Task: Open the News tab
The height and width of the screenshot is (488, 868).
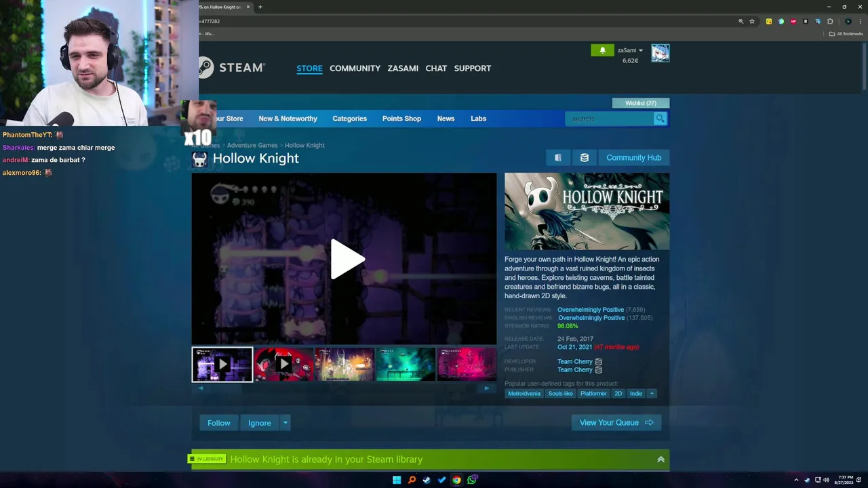Action: [446, 119]
